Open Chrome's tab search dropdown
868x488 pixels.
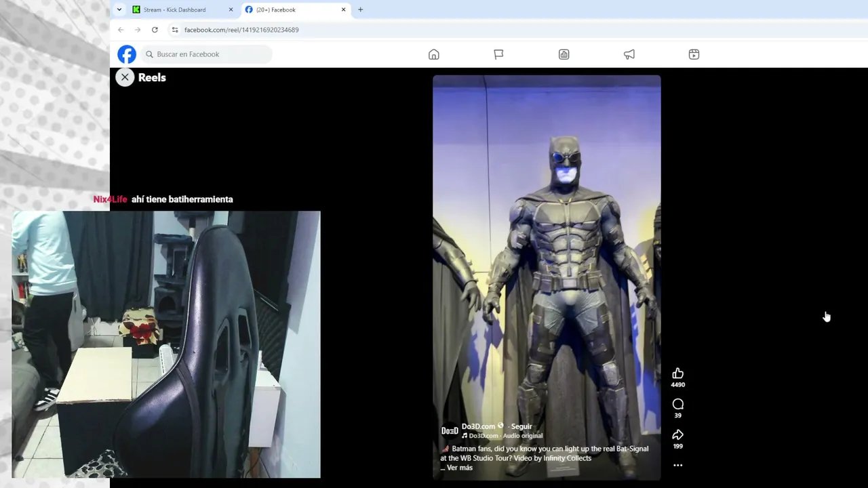(119, 9)
